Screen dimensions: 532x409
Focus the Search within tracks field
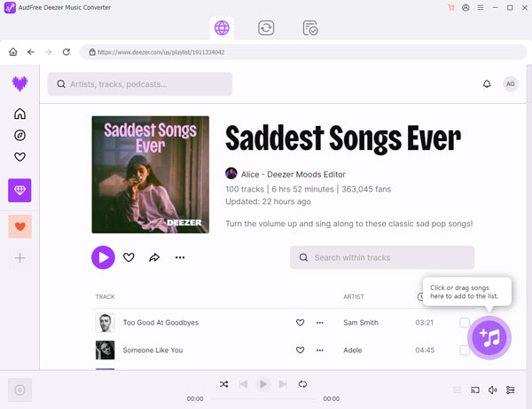point(382,257)
